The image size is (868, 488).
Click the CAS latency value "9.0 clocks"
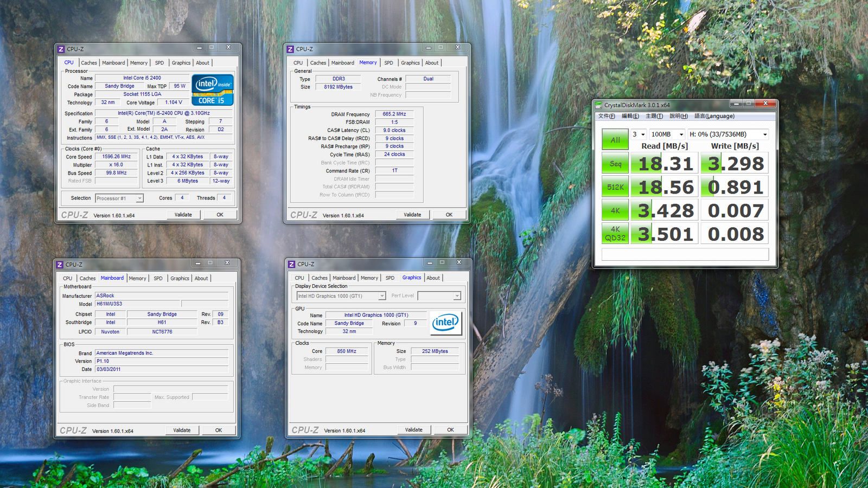point(394,131)
